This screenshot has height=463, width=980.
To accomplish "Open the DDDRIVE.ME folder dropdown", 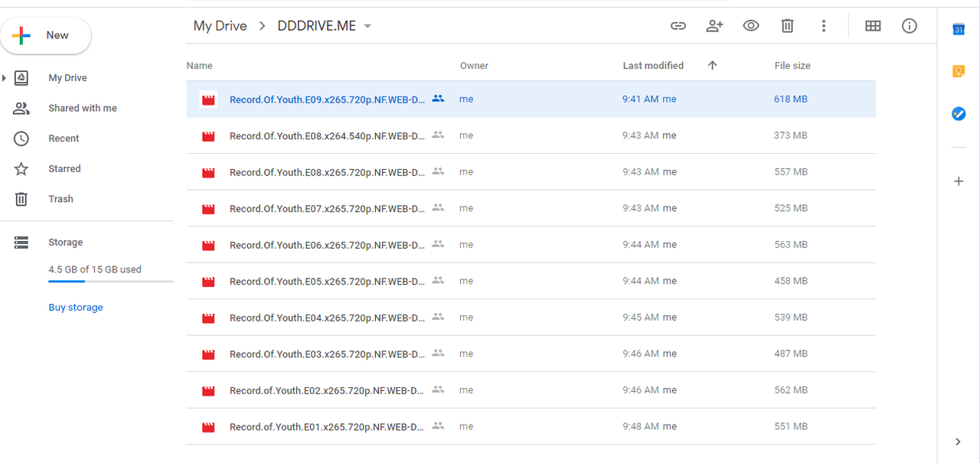I will [367, 26].
